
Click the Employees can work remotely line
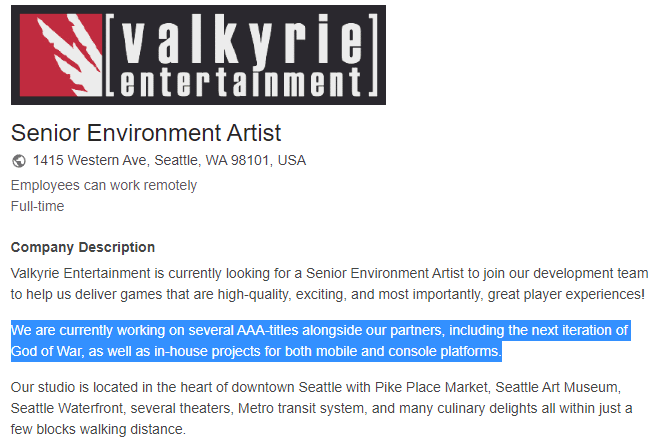[104, 185]
